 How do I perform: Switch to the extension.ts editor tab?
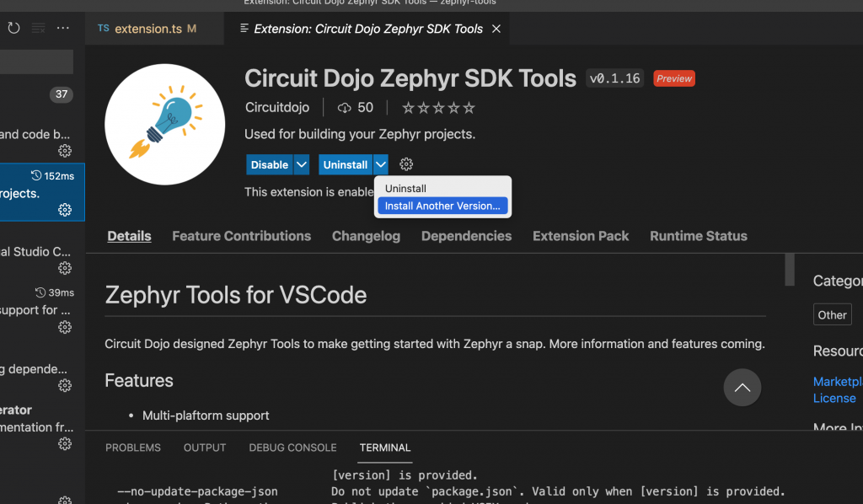(x=154, y=29)
